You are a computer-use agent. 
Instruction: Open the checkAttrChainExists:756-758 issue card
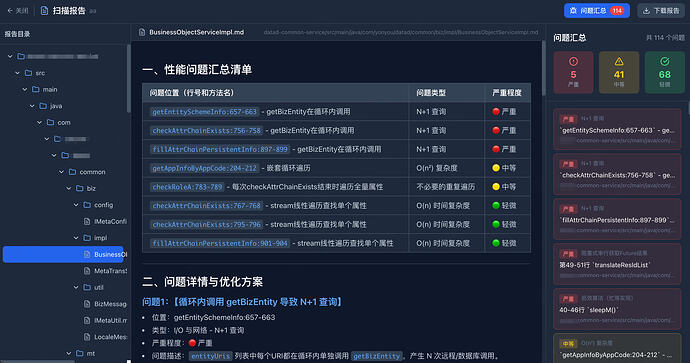tap(617, 174)
